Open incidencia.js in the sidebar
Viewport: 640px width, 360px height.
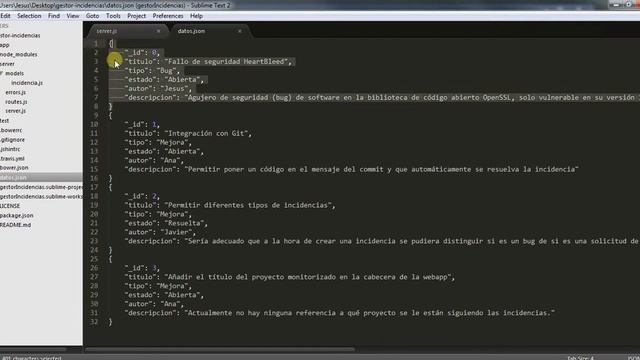[x=27, y=83]
